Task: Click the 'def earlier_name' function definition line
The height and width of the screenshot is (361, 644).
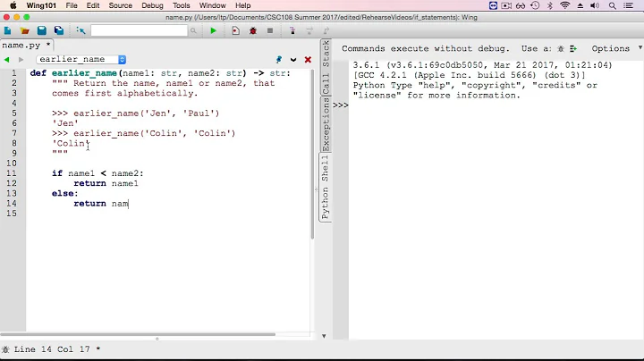Action: 160,73
